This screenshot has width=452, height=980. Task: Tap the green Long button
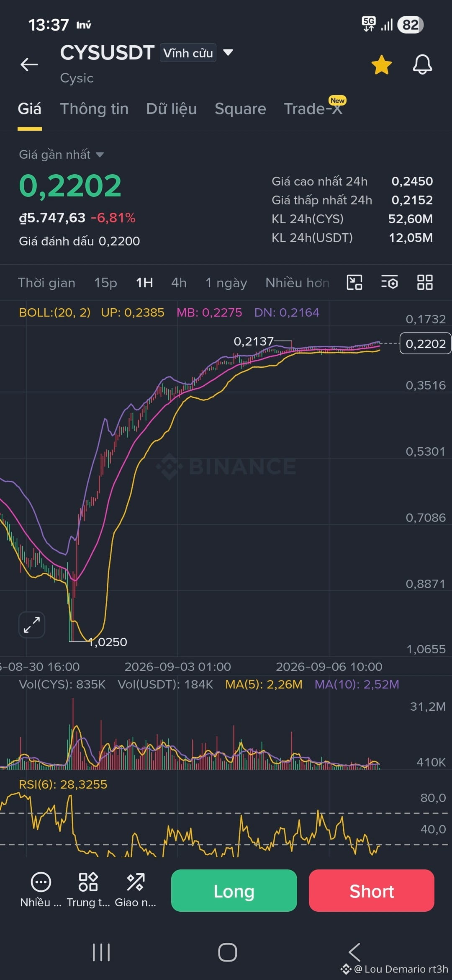pos(234,890)
